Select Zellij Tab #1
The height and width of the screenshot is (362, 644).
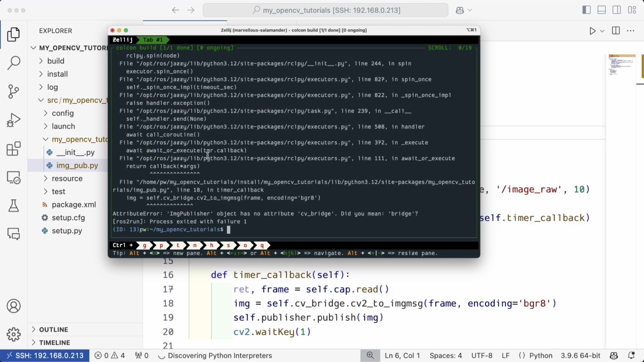(x=153, y=40)
